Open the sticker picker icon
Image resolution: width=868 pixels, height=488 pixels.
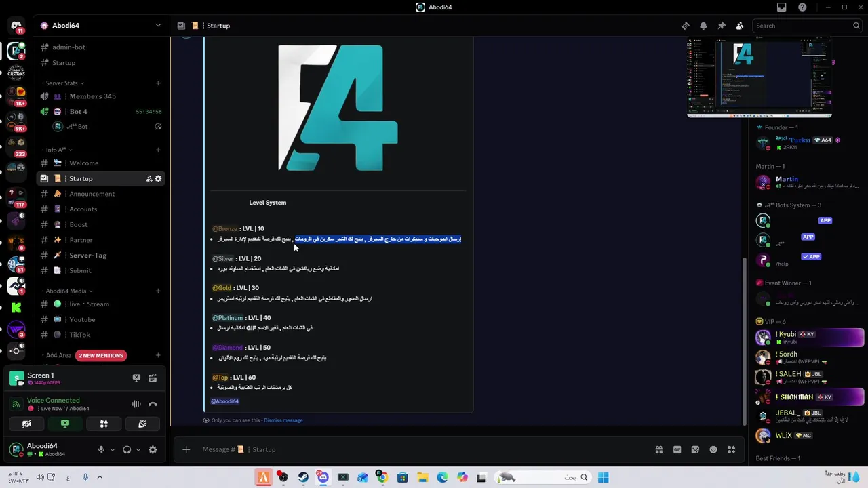point(695,449)
